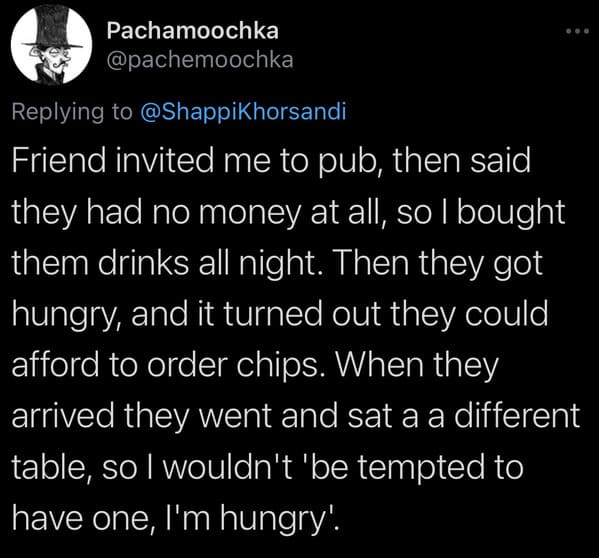
Task: Click the word 'arrived' in the tweet
Action: pyautogui.click(x=63, y=416)
